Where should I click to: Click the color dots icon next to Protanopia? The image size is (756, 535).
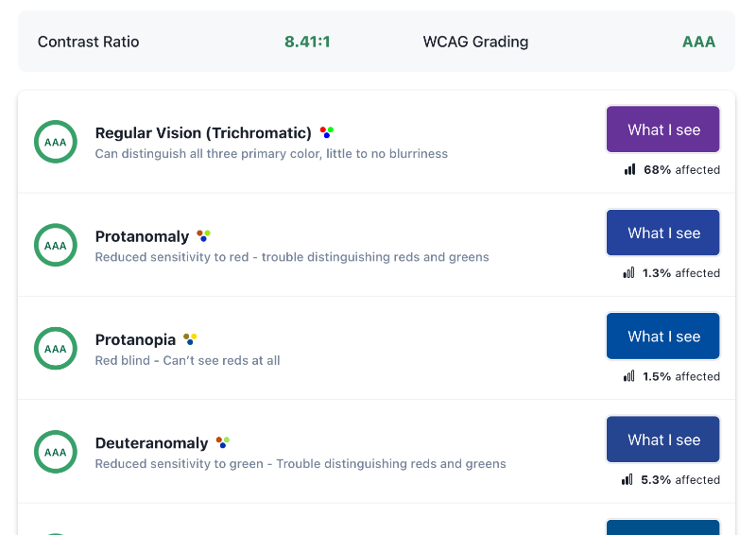click(x=190, y=339)
